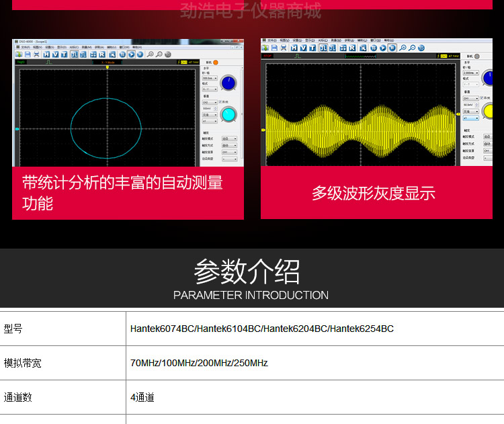Open trigger source CH1 dropdown in left ellipse scope

click(x=230, y=152)
